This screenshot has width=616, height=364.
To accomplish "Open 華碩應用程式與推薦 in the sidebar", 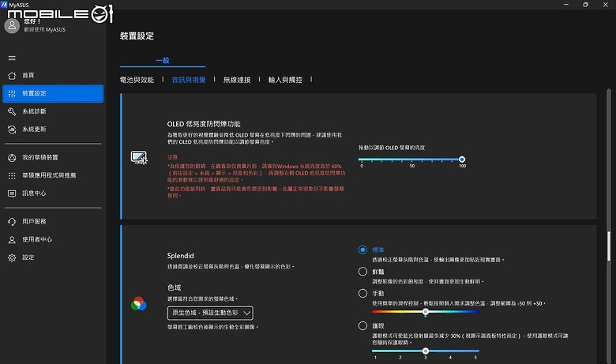I will coord(53,175).
